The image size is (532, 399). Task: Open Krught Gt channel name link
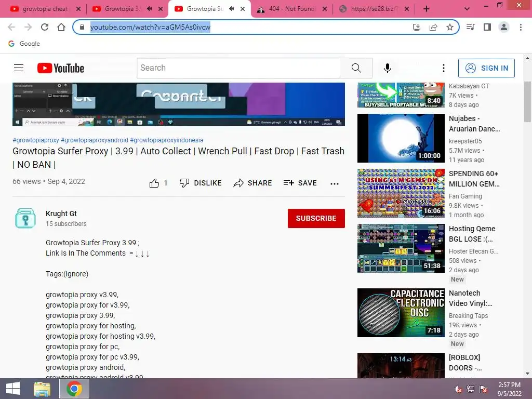(61, 214)
